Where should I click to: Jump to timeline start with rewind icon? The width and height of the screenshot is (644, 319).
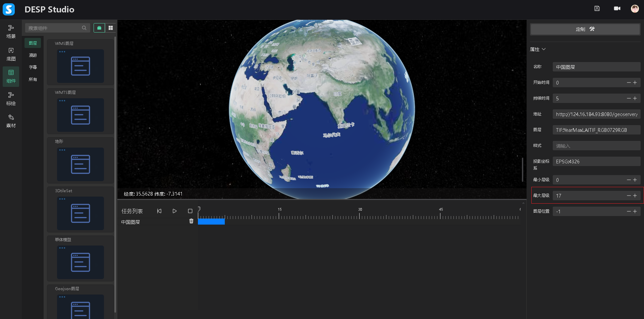coord(159,211)
